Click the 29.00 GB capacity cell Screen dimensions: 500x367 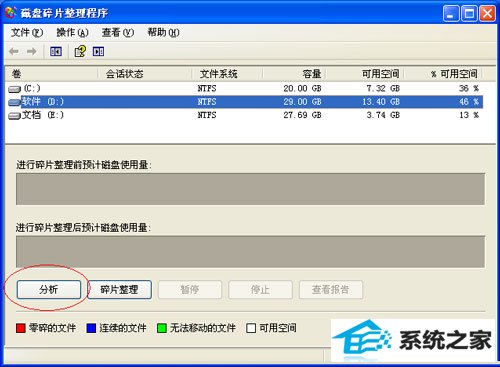(x=302, y=102)
